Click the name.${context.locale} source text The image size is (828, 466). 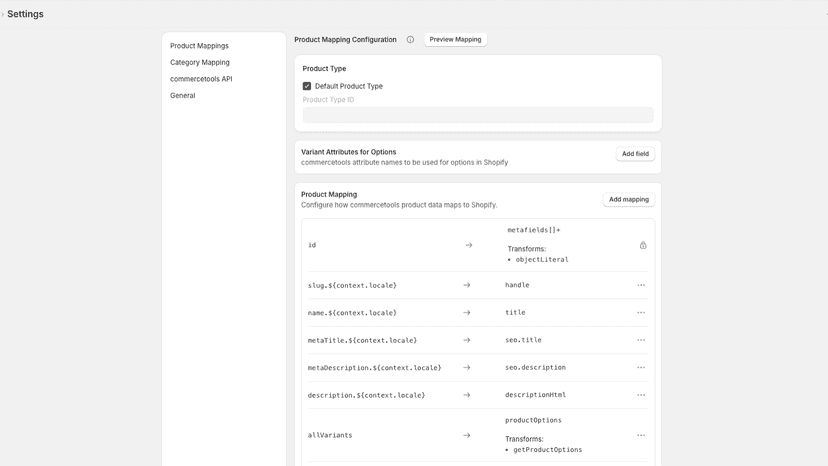point(352,313)
